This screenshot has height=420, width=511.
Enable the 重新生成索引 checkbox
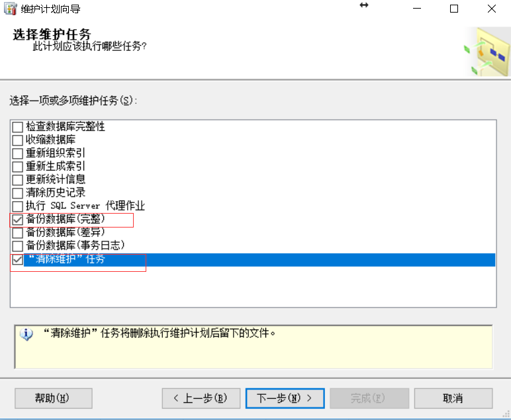coord(17,167)
